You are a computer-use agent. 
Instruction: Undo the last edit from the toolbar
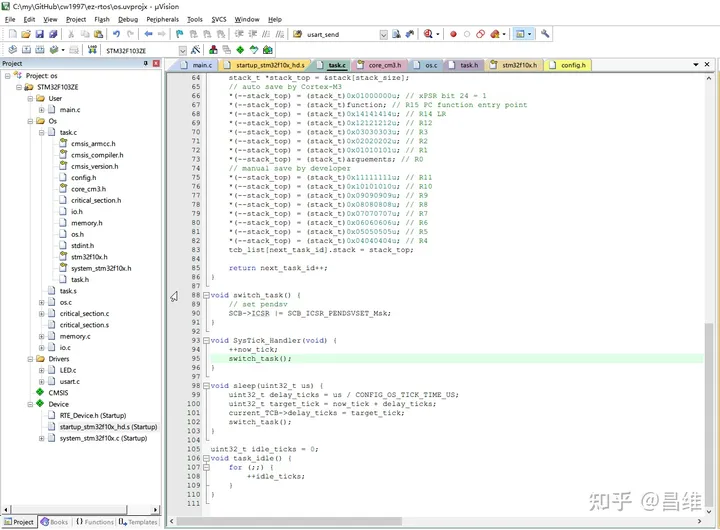pyautogui.click(x=116, y=34)
